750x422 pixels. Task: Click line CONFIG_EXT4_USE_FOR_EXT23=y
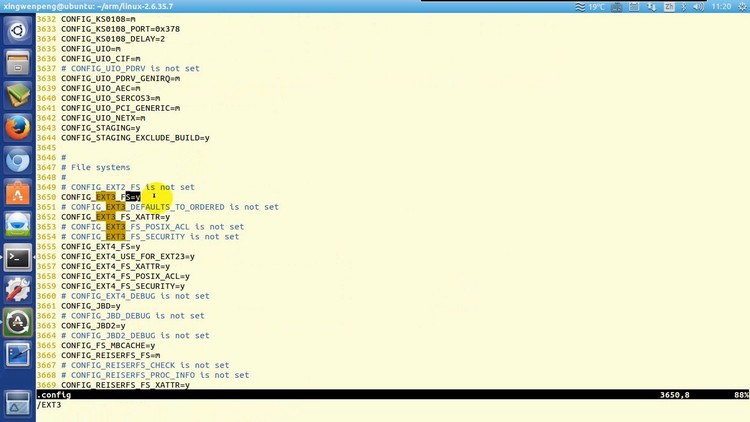pos(128,256)
